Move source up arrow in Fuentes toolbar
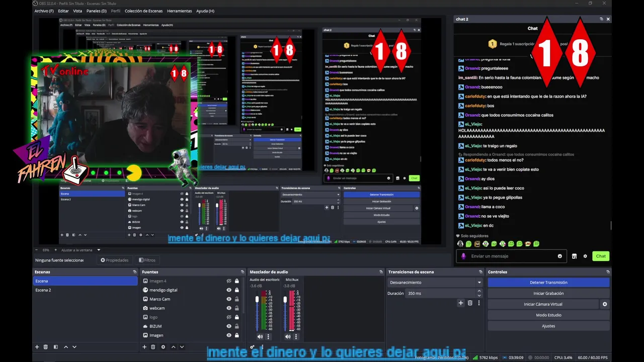The image size is (644, 362). click(174, 347)
